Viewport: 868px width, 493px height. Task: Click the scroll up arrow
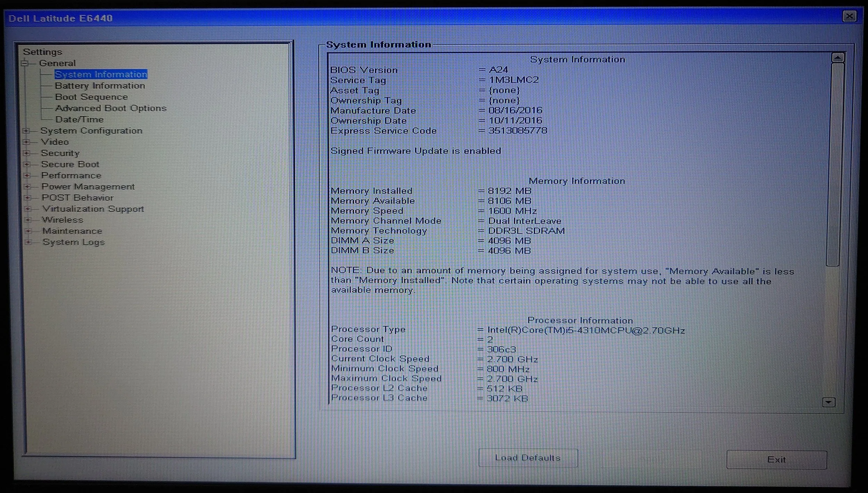pyautogui.click(x=838, y=58)
